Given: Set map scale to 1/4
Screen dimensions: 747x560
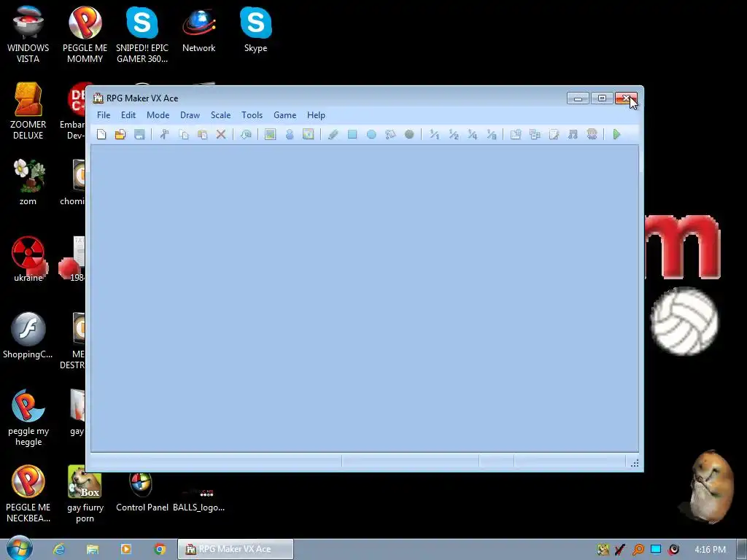Looking at the screenshot, I should click(472, 134).
